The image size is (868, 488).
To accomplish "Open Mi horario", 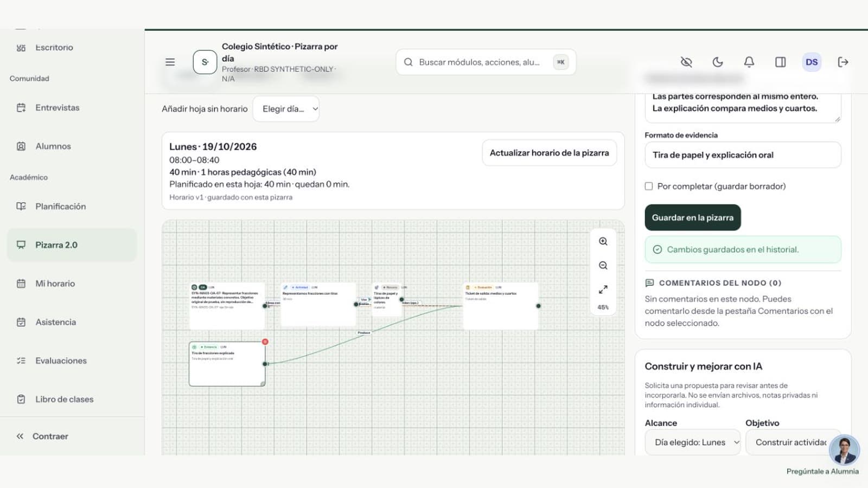I will point(72,283).
